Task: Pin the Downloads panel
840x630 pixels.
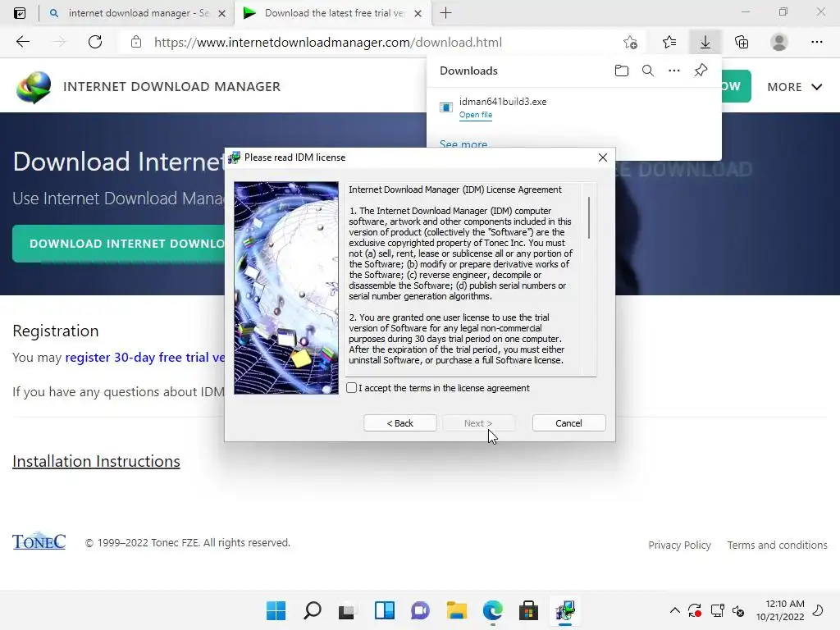Action: pos(701,71)
